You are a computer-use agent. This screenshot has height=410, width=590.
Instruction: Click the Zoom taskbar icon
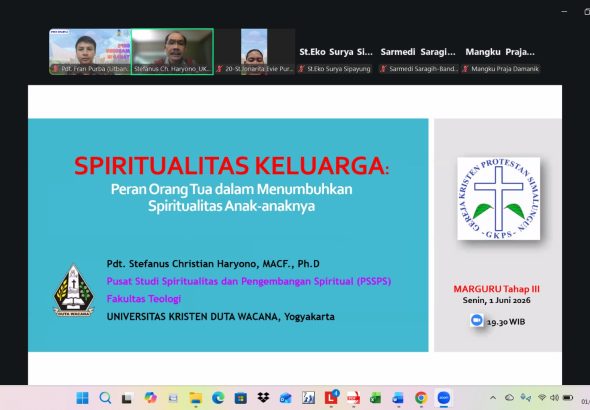pos(444,398)
